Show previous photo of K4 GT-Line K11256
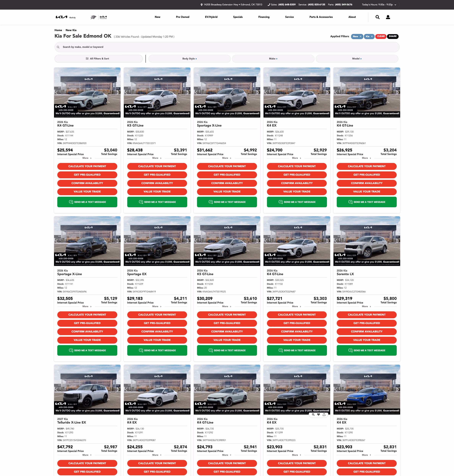The image size is (454, 476). (336, 92)
